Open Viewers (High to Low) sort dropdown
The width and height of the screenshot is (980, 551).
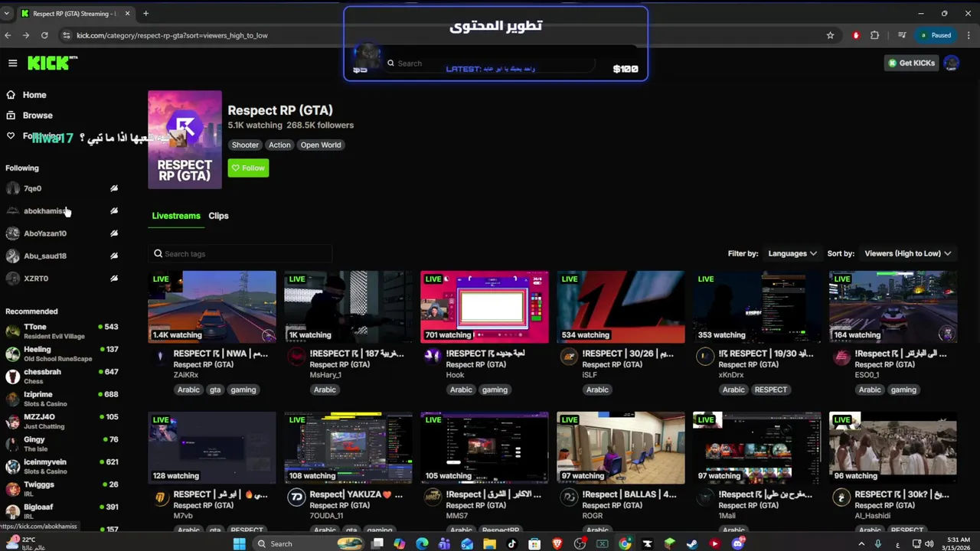[907, 253]
